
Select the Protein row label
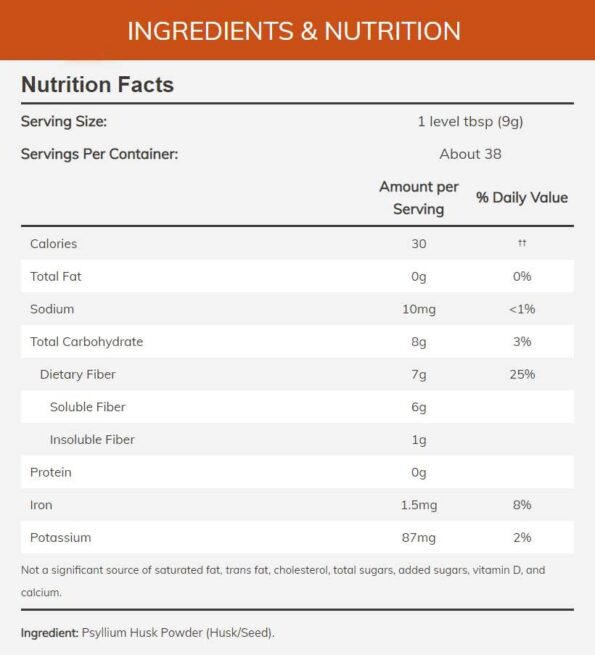click(x=51, y=472)
